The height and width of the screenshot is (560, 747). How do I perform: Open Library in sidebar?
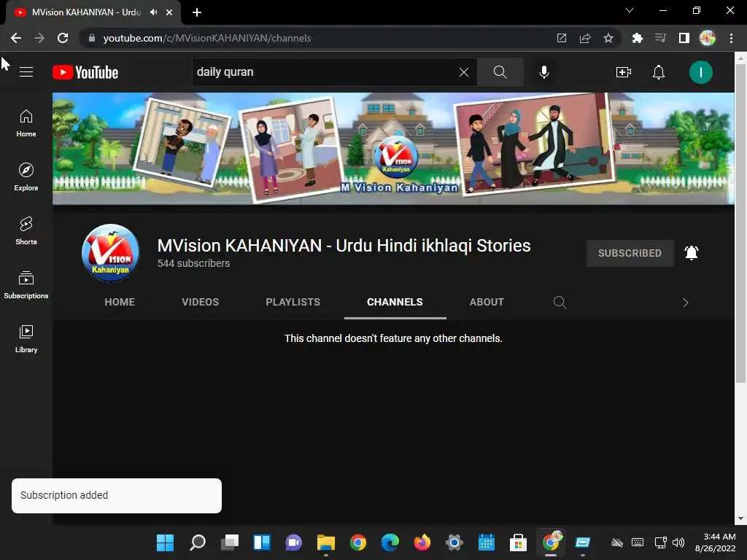tap(26, 338)
